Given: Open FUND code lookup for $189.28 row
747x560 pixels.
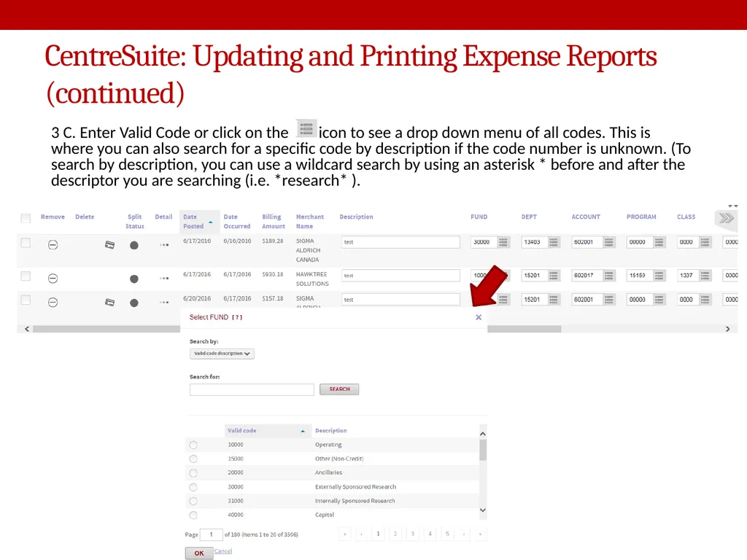Looking at the screenshot, I should point(503,242).
